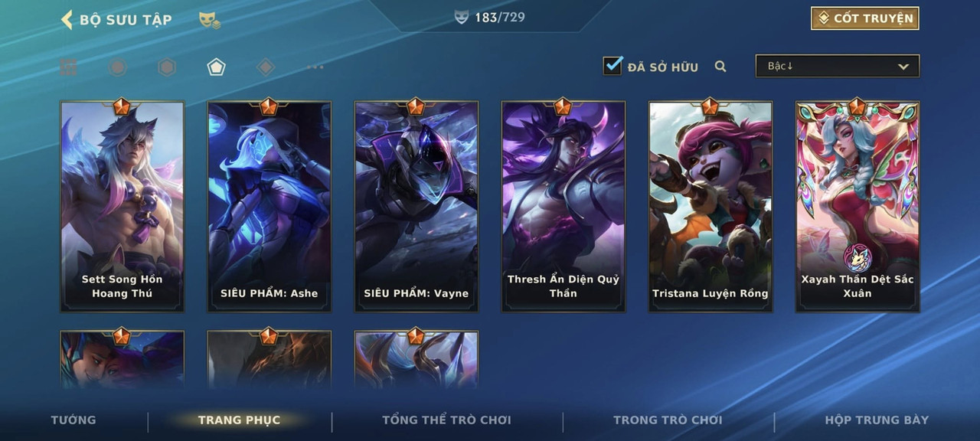
Task: Open the Bậc sort dropdown
Action: tap(838, 66)
